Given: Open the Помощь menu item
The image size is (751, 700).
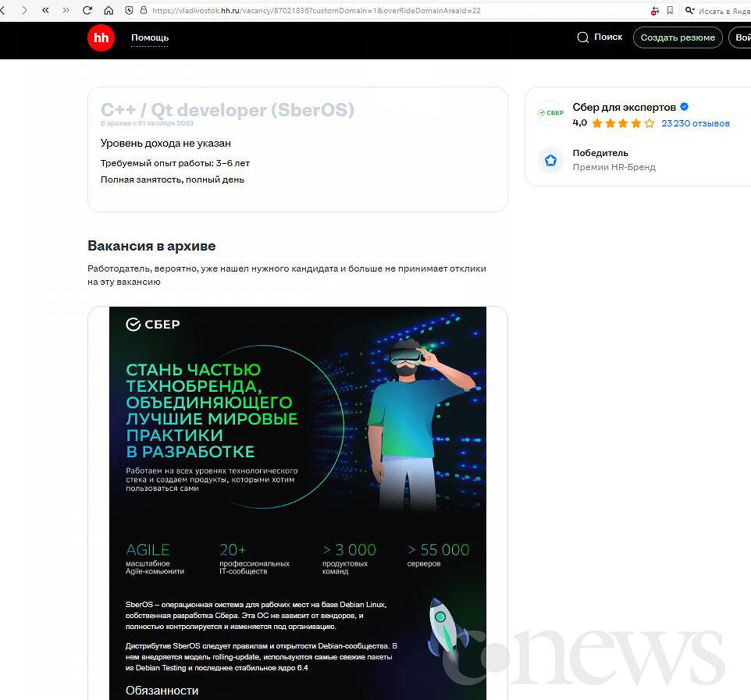Looking at the screenshot, I should 150,37.
